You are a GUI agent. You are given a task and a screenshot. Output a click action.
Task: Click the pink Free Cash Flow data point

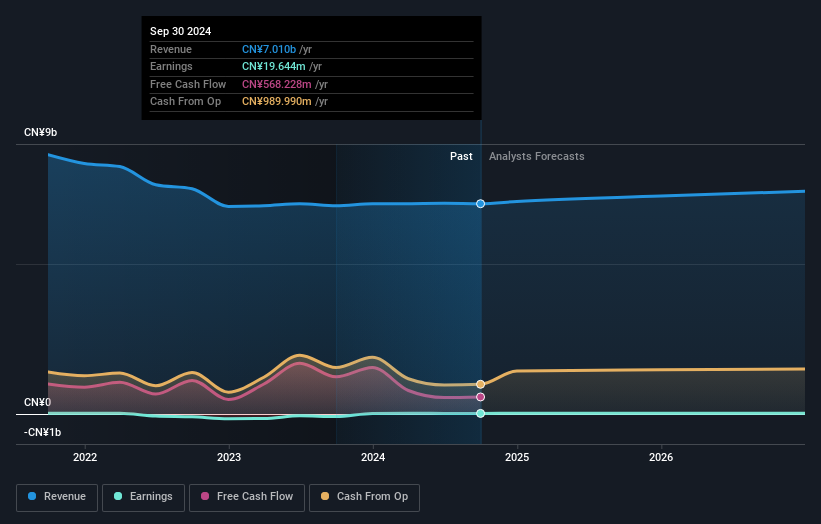click(x=480, y=397)
